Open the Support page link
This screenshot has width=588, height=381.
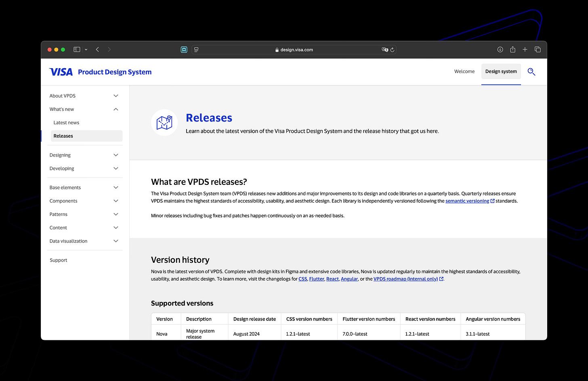pyautogui.click(x=59, y=260)
